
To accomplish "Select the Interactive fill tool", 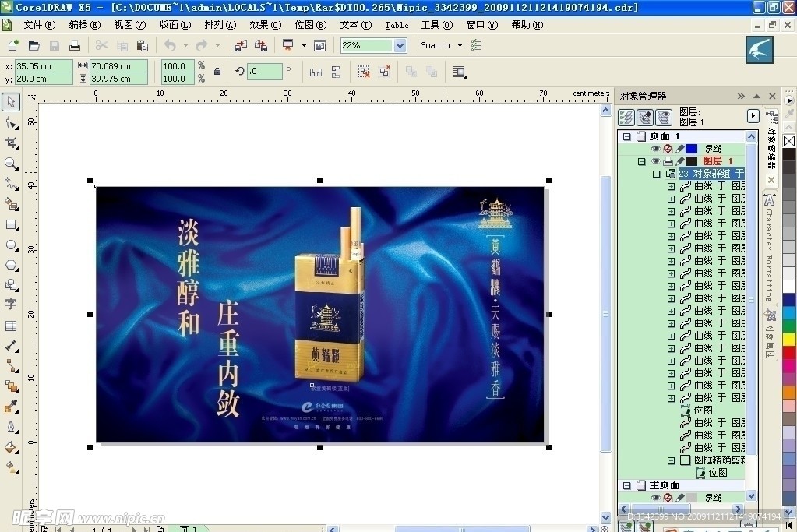I will click(x=11, y=467).
